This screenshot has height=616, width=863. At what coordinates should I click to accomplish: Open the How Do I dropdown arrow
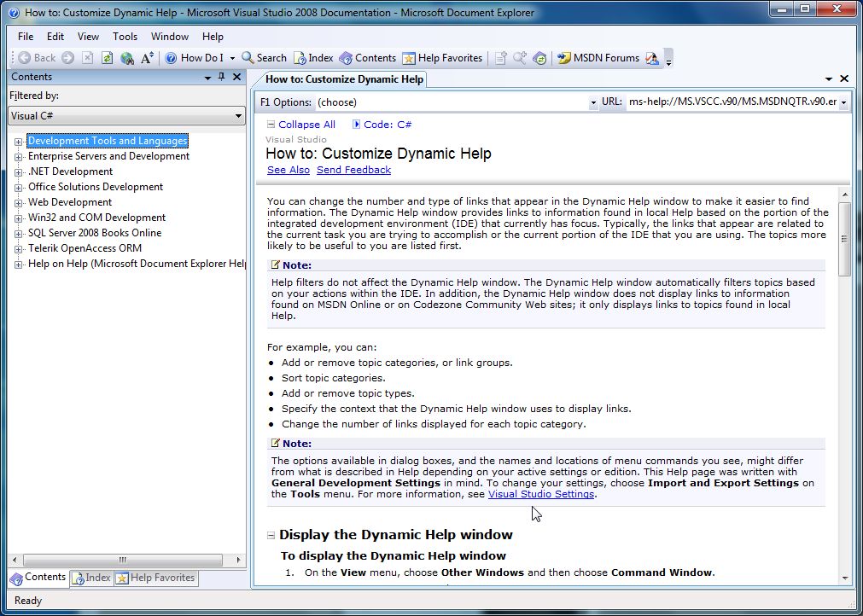click(x=231, y=58)
